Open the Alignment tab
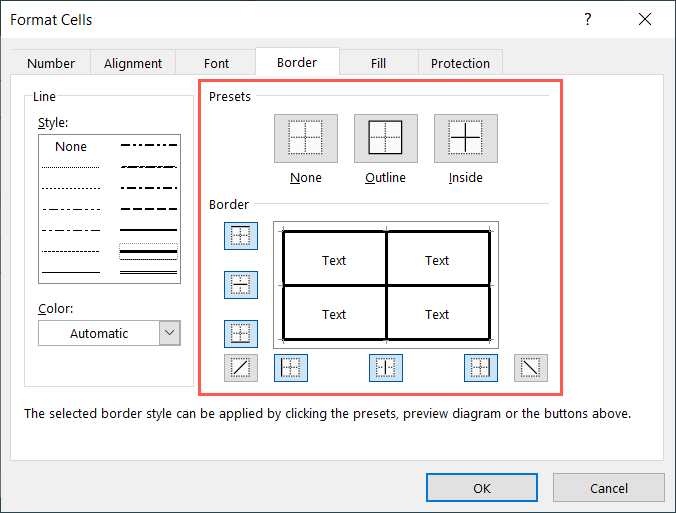676x513 pixels. (133, 63)
